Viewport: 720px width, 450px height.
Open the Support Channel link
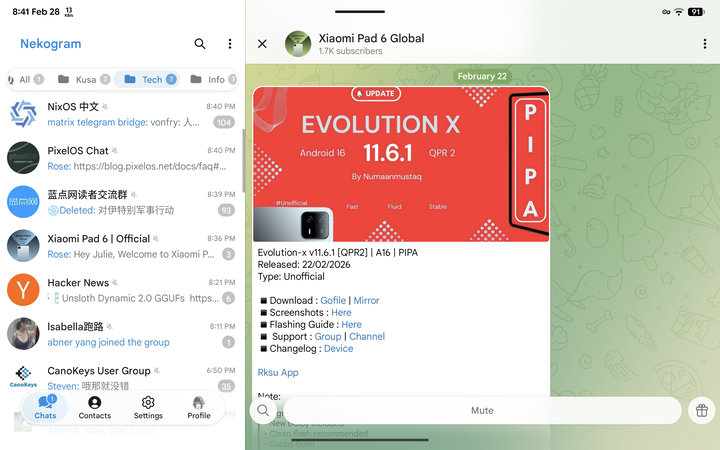click(x=367, y=337)
